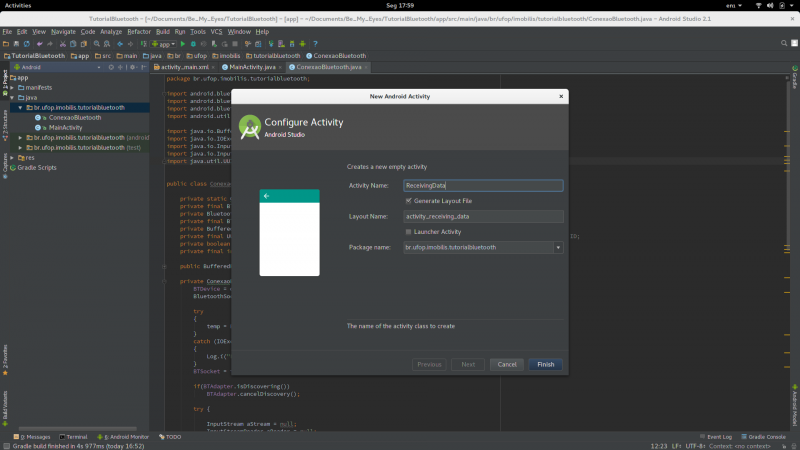Click the Activity Name text field
800x450 pixels.
483,185
